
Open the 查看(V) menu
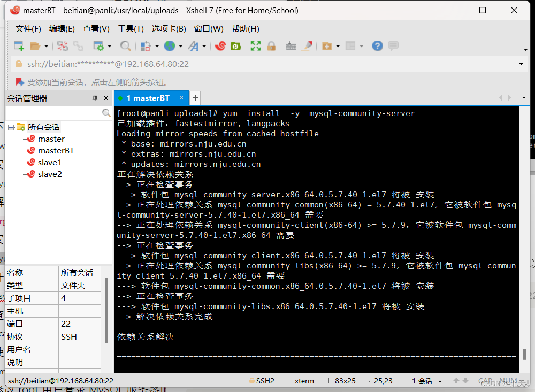point(96,29)
